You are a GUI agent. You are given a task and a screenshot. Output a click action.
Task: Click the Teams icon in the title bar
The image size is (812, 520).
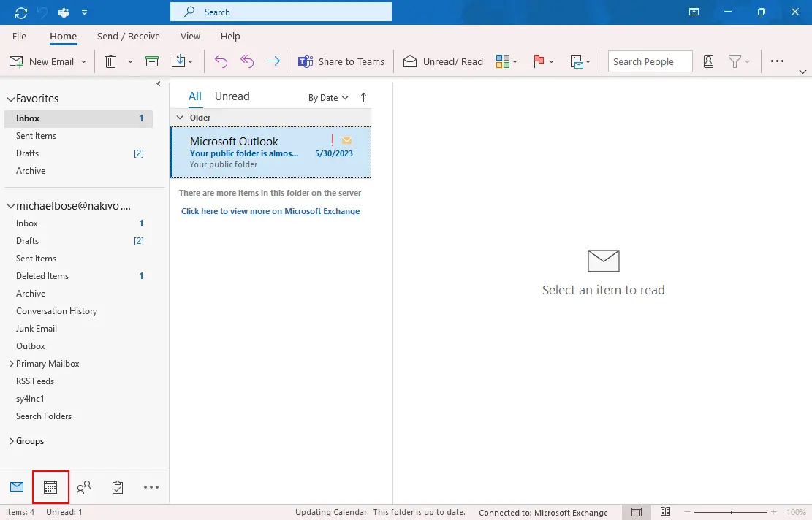(x=64, y=12)
